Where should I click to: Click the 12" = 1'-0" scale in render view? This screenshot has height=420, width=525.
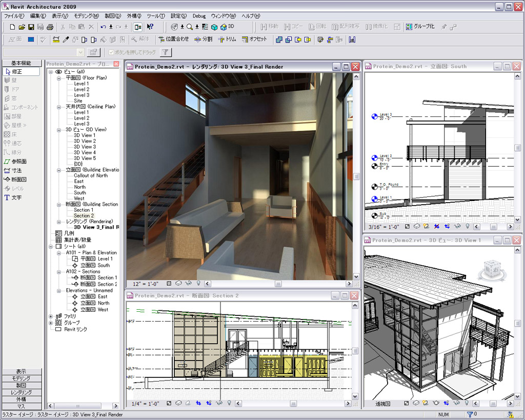point(146,283)
